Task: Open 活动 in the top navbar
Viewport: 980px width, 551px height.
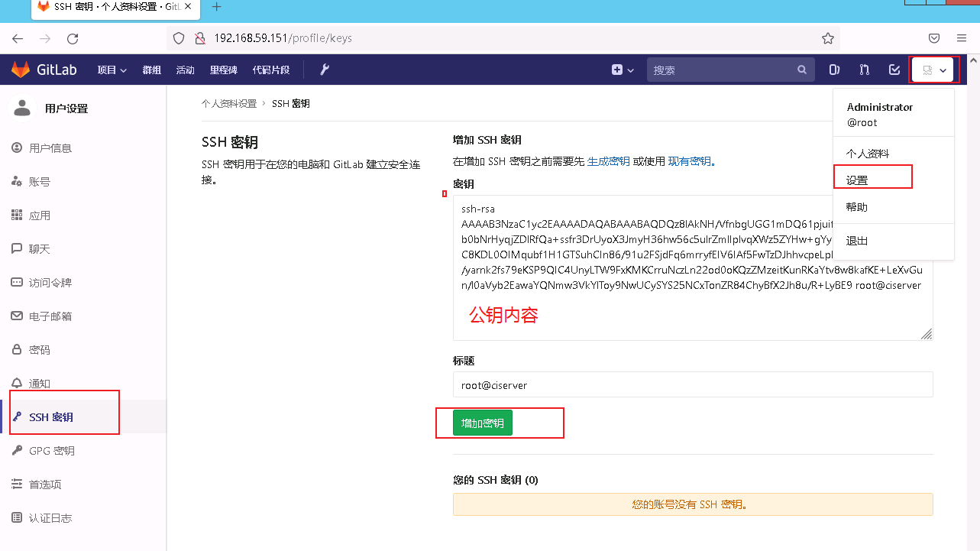Action: (185, 70)
